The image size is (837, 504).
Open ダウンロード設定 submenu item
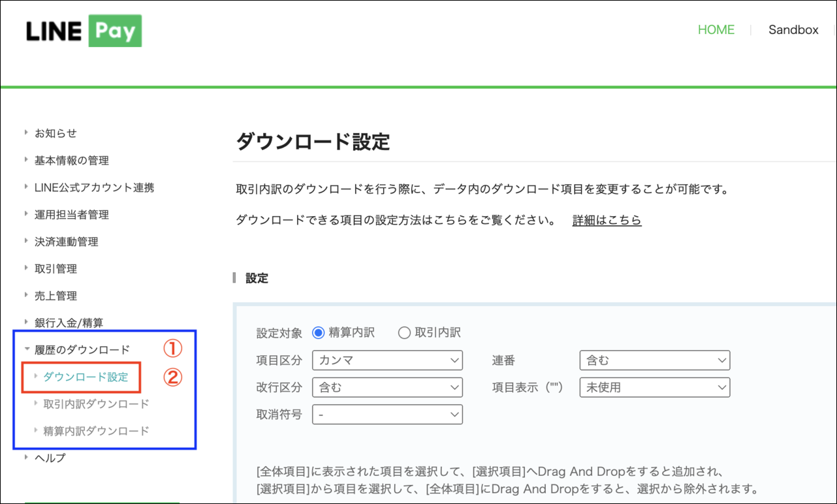coord(85,377)
